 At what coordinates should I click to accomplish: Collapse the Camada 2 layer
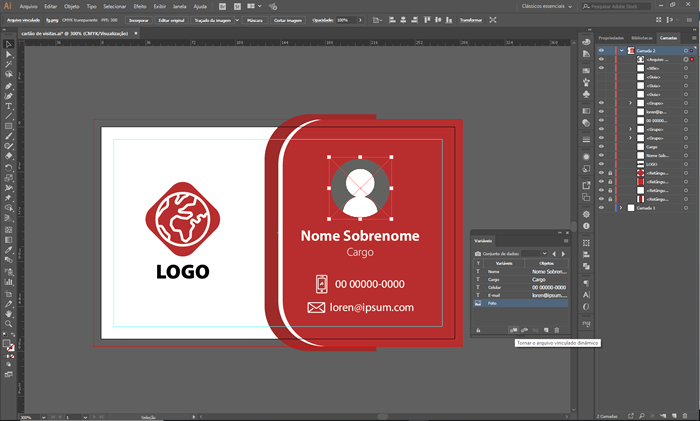pos(621,50)
